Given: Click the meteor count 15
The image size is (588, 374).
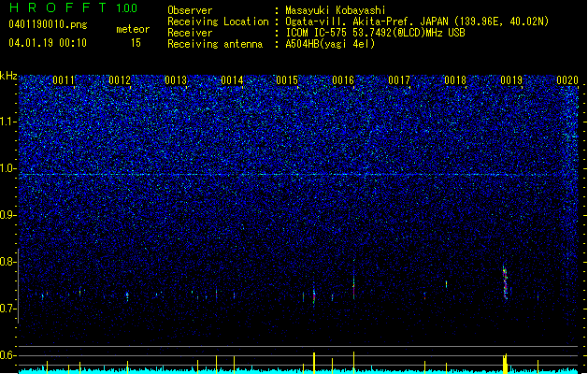Looking at the screenshot, I should point(136,43).
